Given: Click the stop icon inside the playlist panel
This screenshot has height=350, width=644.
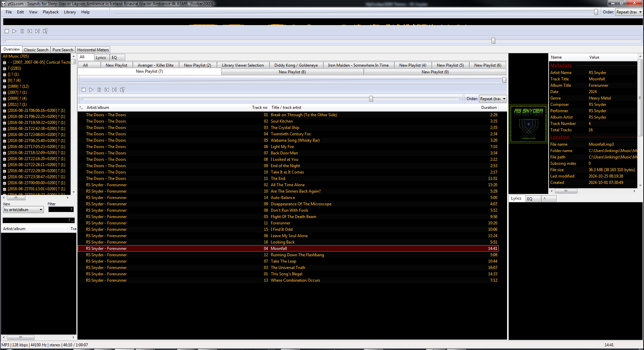Looking at the screenshot, I should point(84,90).
